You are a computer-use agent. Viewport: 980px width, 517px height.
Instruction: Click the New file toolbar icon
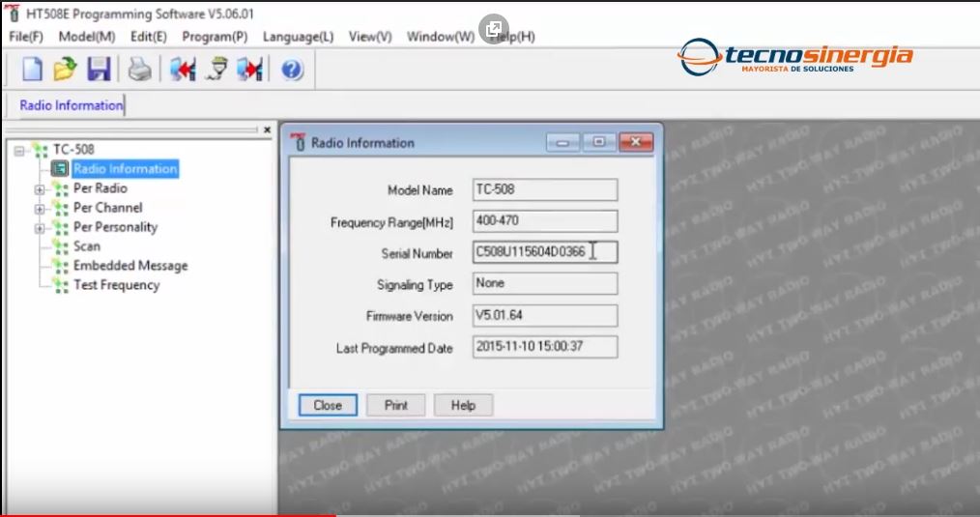pyautogui.click(x=32, y=69)
